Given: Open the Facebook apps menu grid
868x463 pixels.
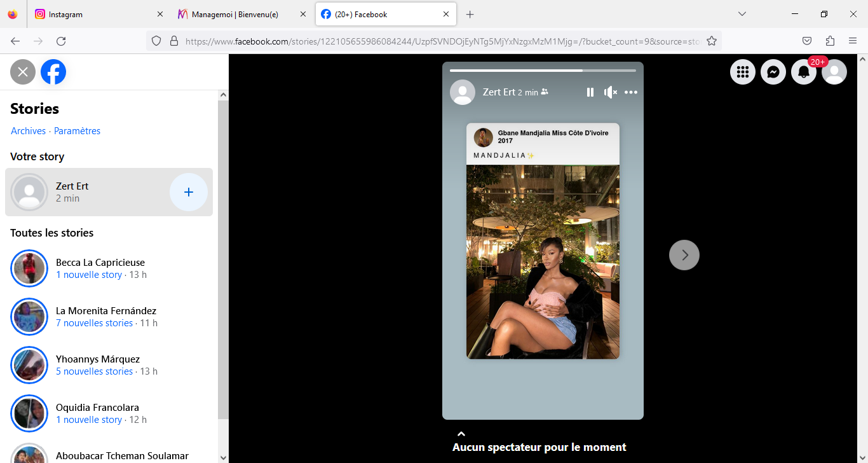Looking at the screenshot, I should tap(743, 72).
